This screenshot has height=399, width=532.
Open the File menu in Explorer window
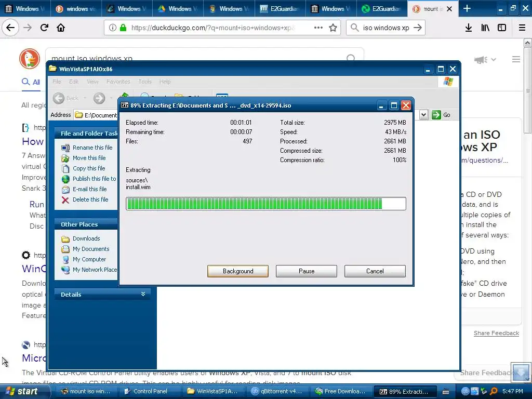[x=57, y=82]
